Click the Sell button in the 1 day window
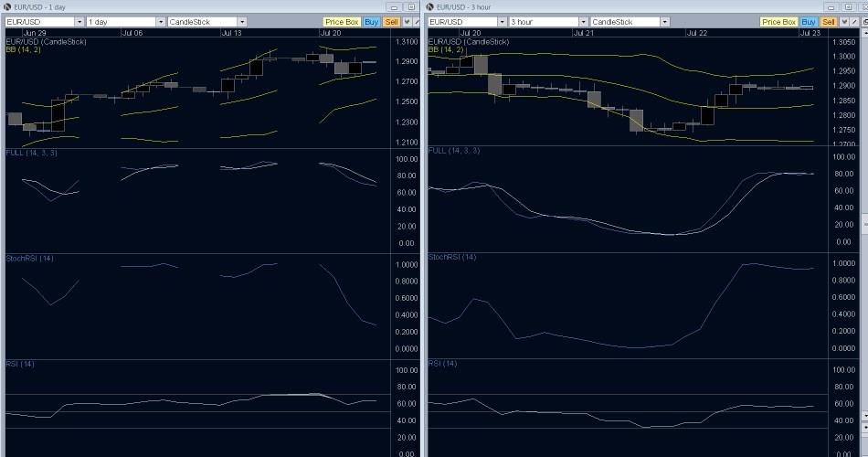 point(391,22)
